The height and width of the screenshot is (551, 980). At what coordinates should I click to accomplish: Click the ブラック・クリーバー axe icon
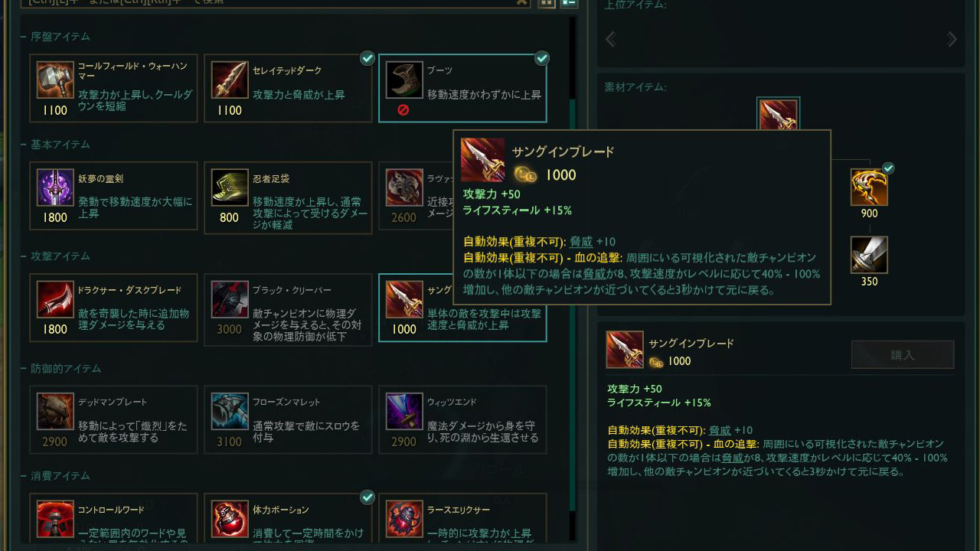coord(230,299)
